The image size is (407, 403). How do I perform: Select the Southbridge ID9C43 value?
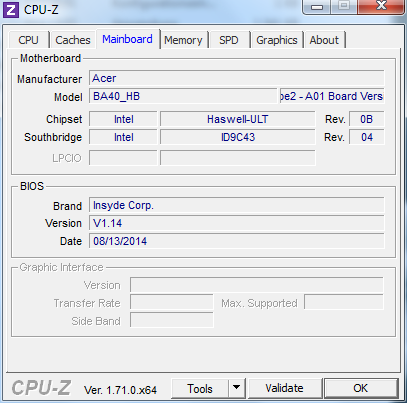click(237, 137)
